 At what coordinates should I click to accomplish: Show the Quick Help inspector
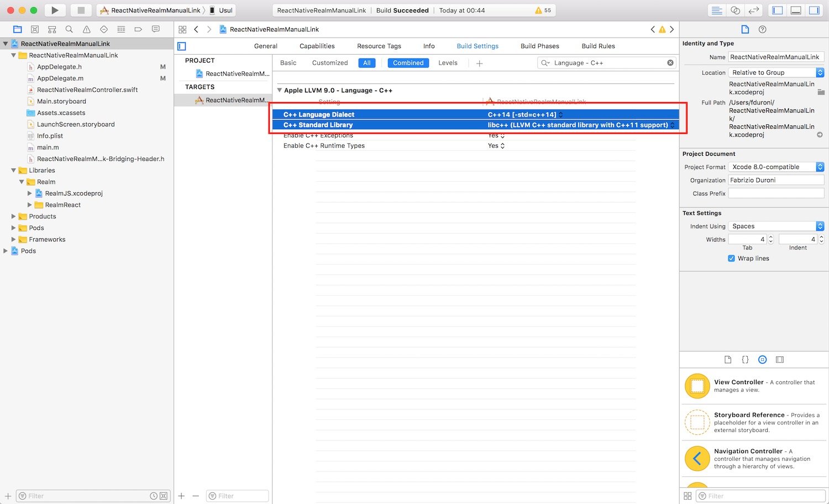[x=763, y=29]
